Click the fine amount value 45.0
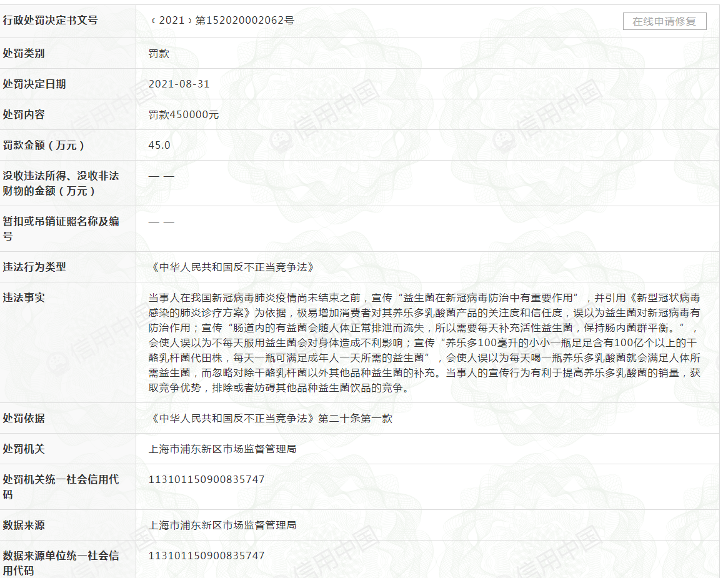The height and width of the screenshot is (578, 728). coord(159,145)
